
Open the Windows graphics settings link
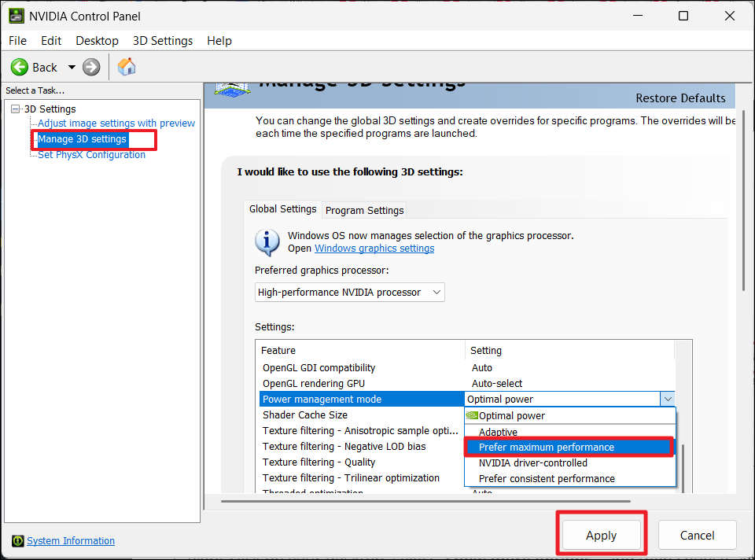(374, 249)
